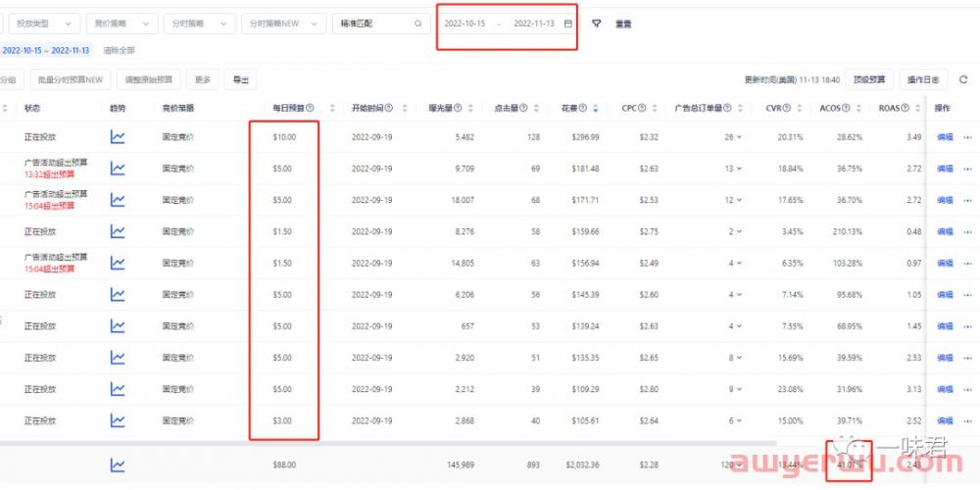The height and width of the screenshot is (490, 980).
Task: Open the 分时策略 filter dropdown
Action: [x=199, y=24]
